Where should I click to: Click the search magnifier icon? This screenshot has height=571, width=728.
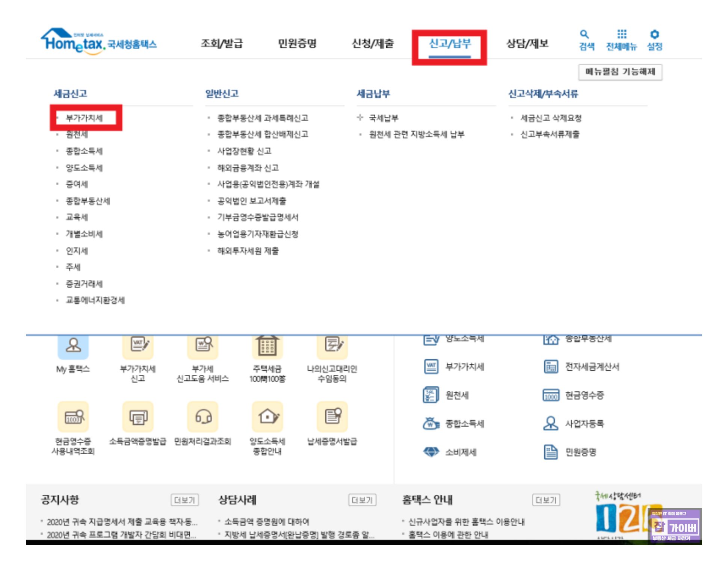pos(584,35)
